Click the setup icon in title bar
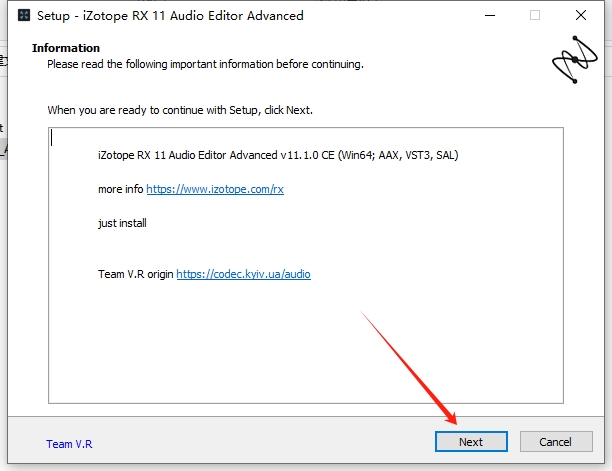The image size is (612, 471). [x=24, y=15]
